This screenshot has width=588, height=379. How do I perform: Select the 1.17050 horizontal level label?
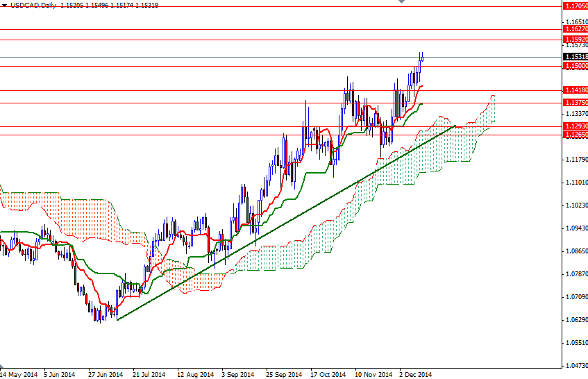pos(576,6)
